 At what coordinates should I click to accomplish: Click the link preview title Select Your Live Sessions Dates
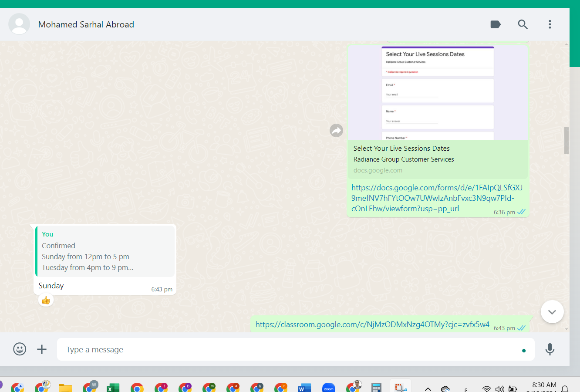401,149
